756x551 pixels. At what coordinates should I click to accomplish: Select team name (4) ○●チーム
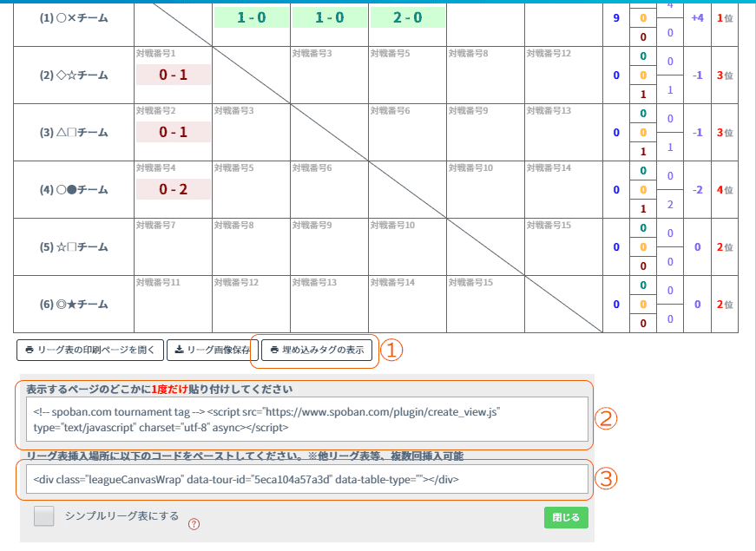(x=74, y=190)
